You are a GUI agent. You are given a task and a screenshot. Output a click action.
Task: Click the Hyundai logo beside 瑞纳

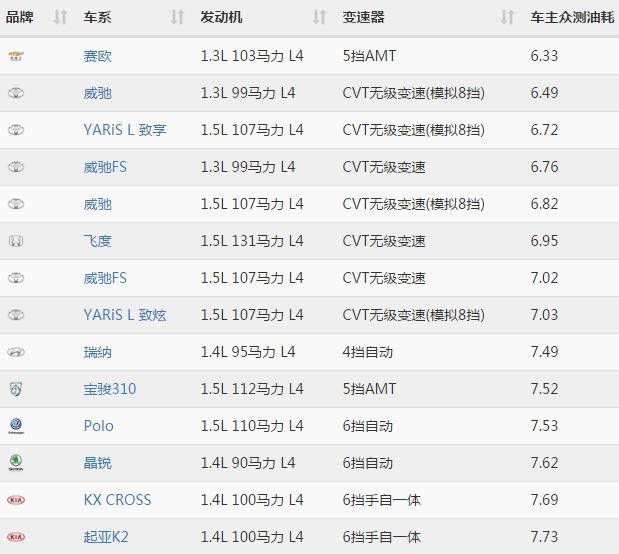pyautogui.click(x=16, y=352)
